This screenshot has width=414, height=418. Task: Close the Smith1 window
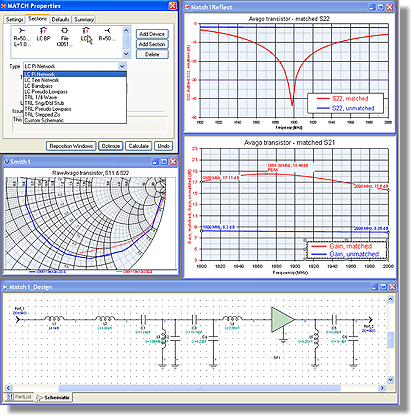173,162
